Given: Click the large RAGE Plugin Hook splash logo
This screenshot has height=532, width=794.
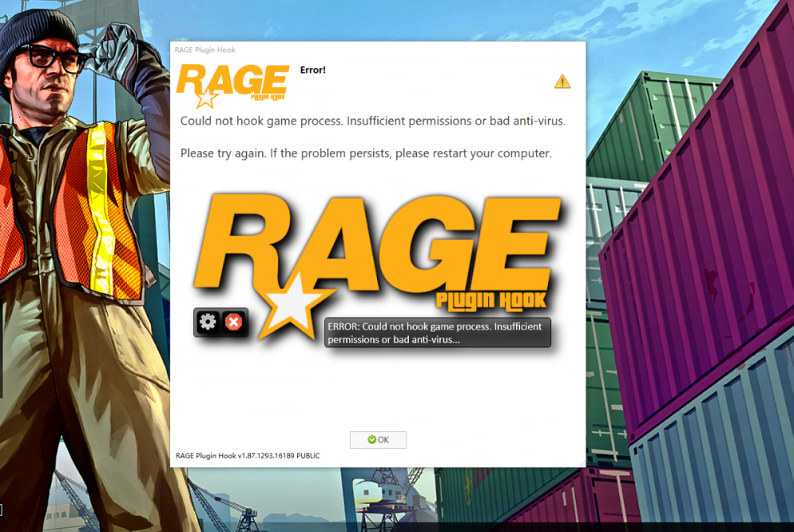Looking at the screenshot, I should point(378,265).
